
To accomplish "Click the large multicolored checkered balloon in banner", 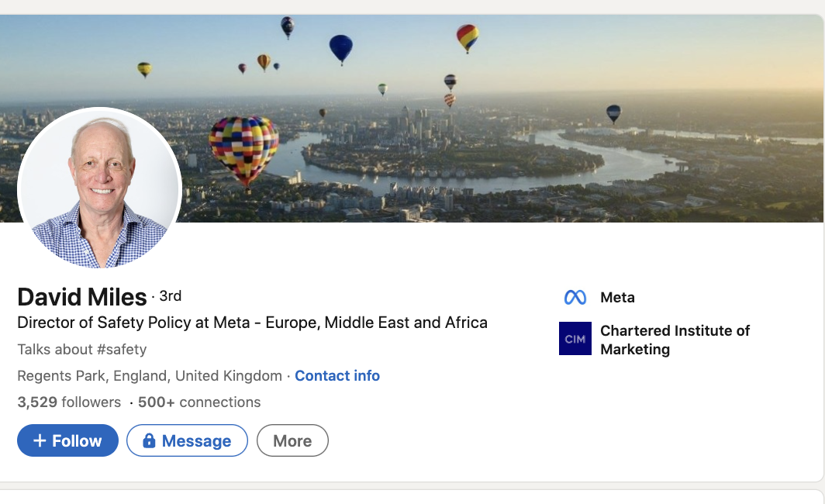I will click(243, 149).
